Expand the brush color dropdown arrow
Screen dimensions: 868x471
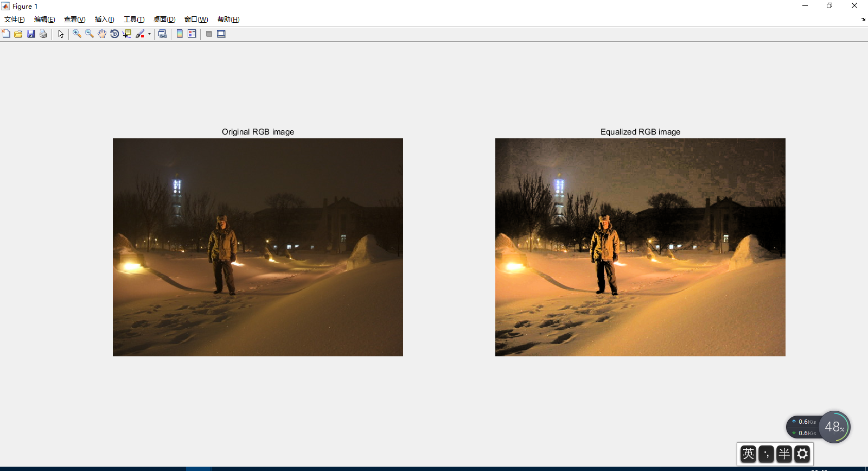pos(149,34)
